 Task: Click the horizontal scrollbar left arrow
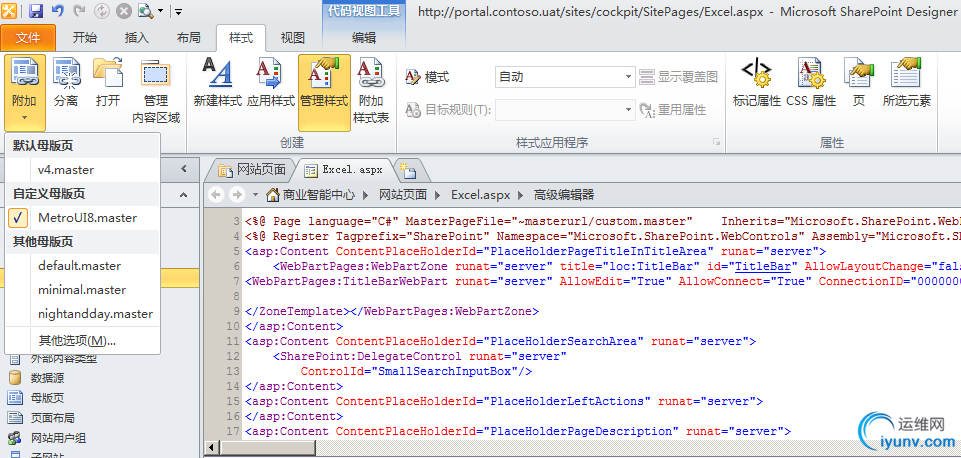[211, 447]
